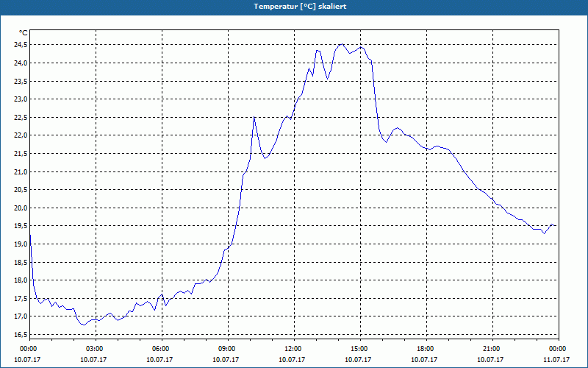Click the 18,0 y-axis label
Image resolution: width=588 pixels, height=368 pixels.
point(20,280)
